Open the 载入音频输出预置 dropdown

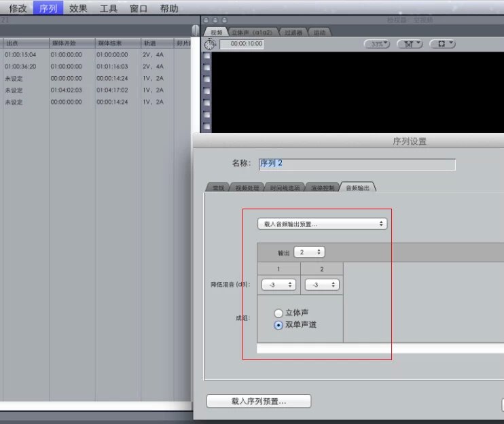coord(322,224)
